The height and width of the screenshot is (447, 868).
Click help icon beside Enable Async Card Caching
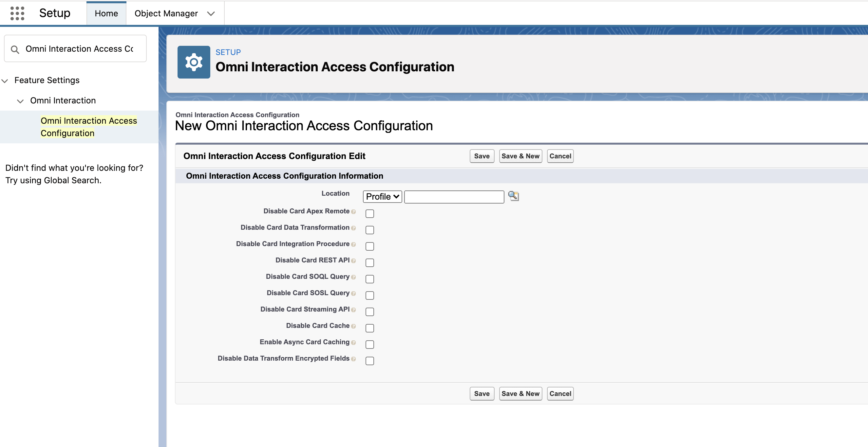tap(353, 343)
